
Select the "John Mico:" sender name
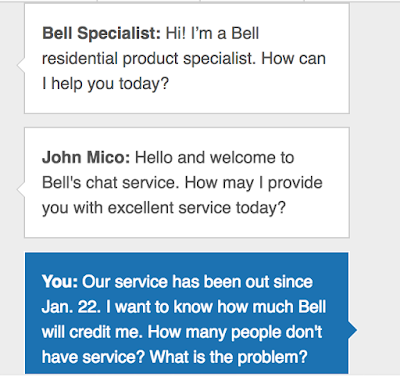click(x=86, y=158)
